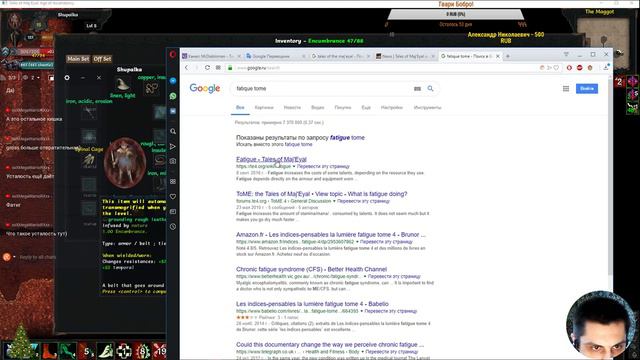Search instead for 'fatique tome' link

pyautogui.click(x=298, y=144)
